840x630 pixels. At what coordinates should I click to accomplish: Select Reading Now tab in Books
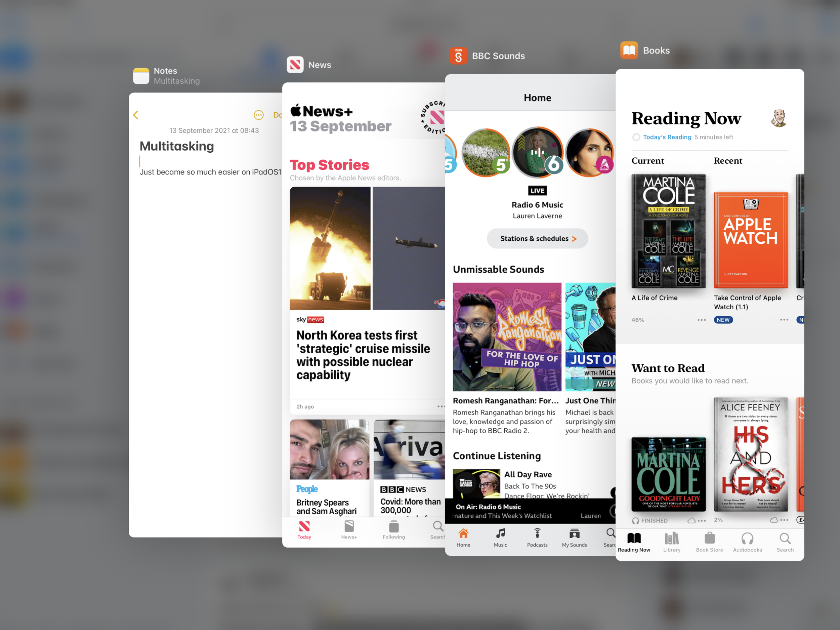point(634,543)
